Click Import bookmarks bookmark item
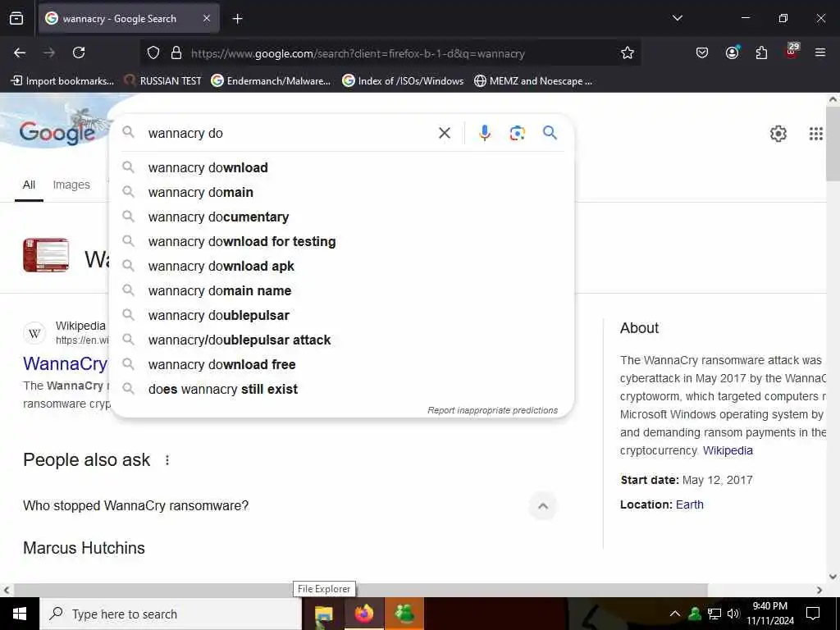This screenshot has height=630, width=840. point(62,81)
